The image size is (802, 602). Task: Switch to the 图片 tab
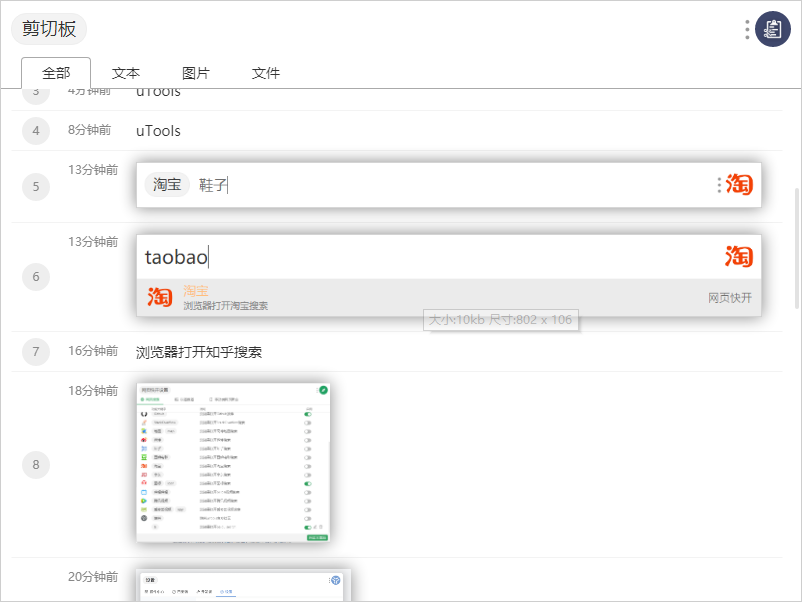[196, 73]
